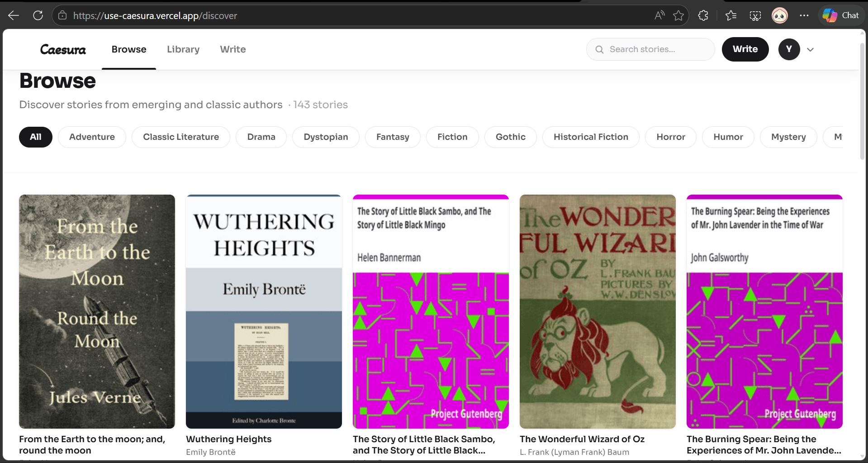Expand the account dropdown chevron

pyautogui.click(x=811, y=50)
